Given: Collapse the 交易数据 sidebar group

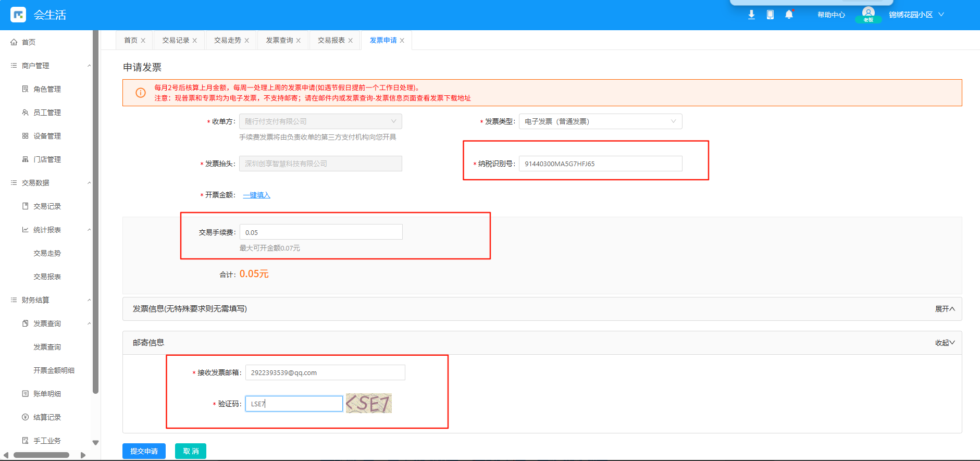Looking at the screenshot, I should tap(89, 183).
